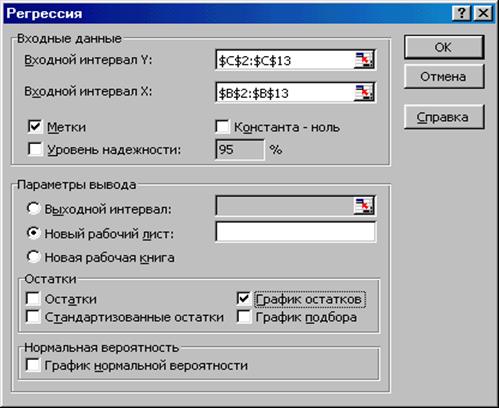Enable the Константа - ноль checkbox
499x408 pixels.
[x=222, y=127]
